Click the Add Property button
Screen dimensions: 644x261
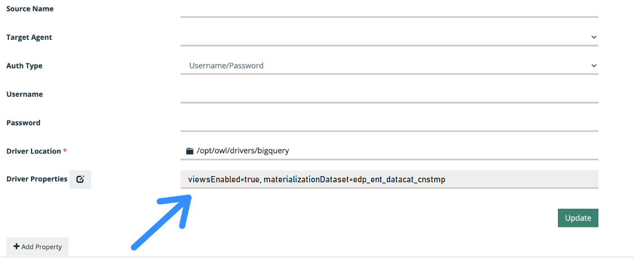pyautogui.click(x=37, y=246)
